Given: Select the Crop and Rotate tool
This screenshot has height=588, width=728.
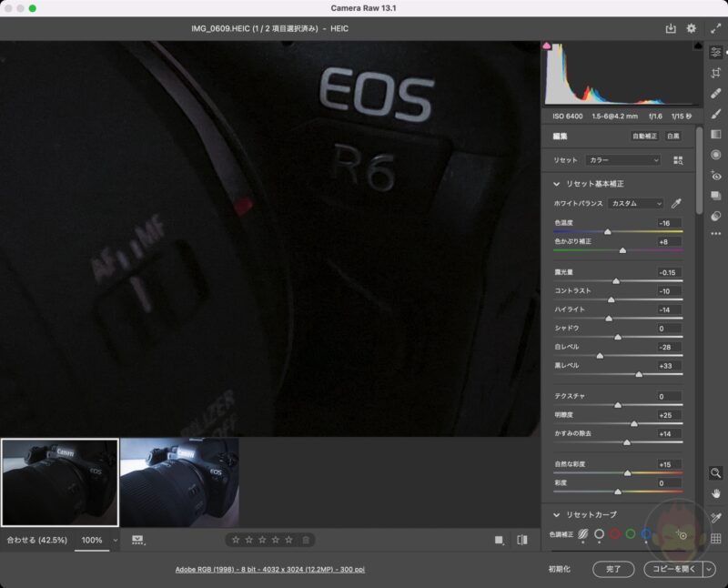Looking at the screenshot, I should (715, 73).
